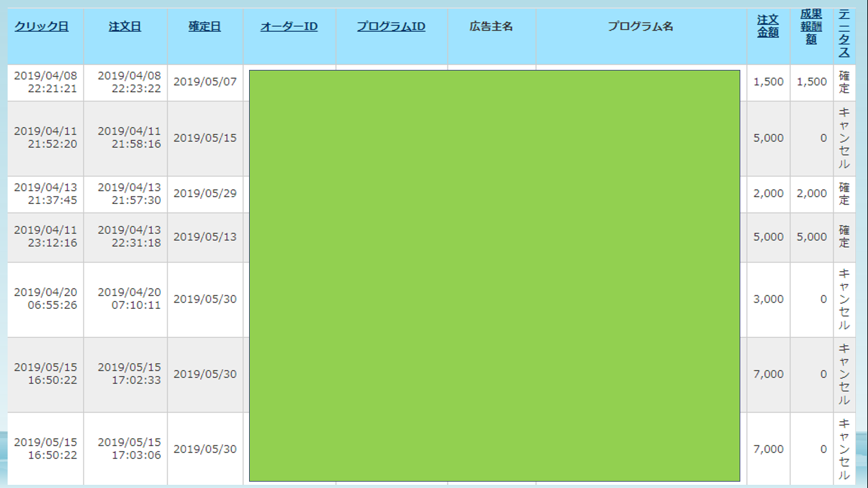
Task: Select 確定 status in 2,000 row
Action: pos(844,194)
